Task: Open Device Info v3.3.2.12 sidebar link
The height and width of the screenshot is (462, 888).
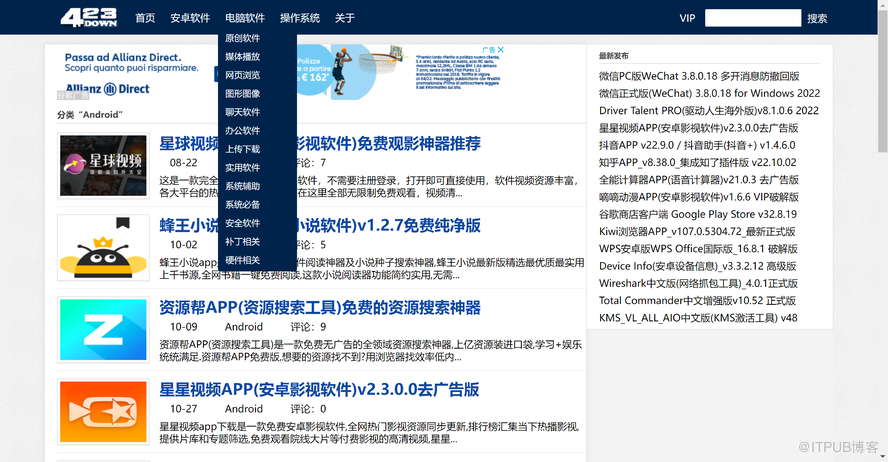Action: point(698,266)
